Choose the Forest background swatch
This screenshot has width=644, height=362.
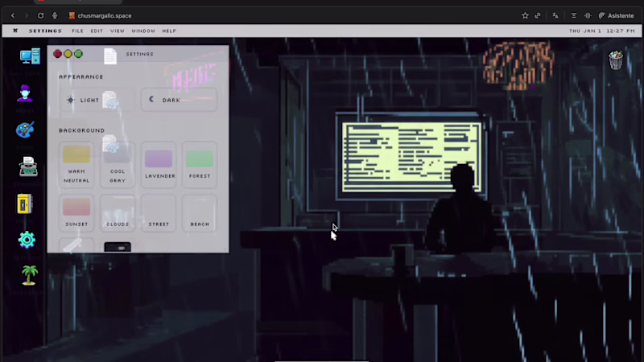coord(200,165)
